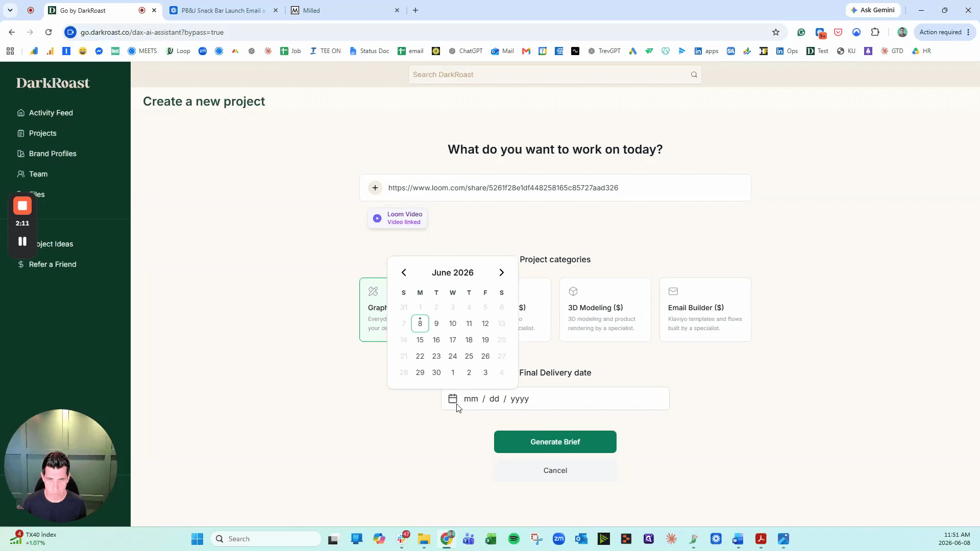Select the 3D Modeling category card
The image size is (980, 551).
tap(605, 310)
